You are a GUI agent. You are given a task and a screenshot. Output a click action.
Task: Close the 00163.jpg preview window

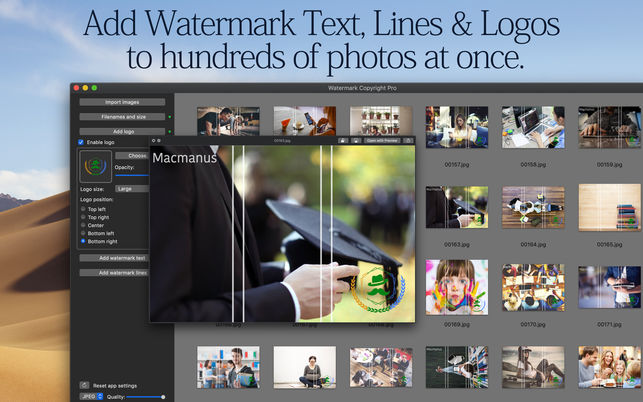click(x=154, y=141)
